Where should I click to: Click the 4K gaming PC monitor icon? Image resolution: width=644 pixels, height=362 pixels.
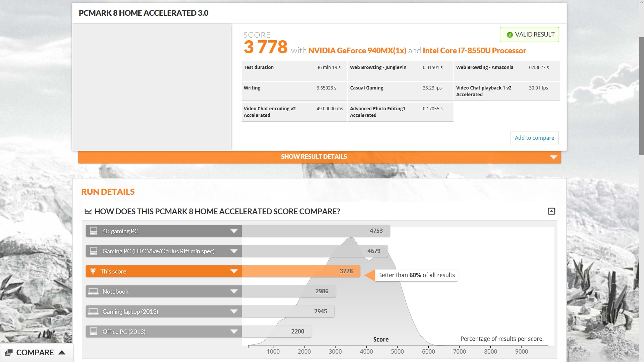(x=94, y=231)
